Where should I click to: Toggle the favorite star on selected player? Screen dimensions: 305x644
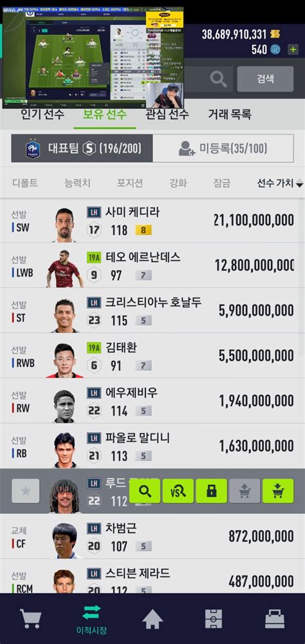(26, 491)
